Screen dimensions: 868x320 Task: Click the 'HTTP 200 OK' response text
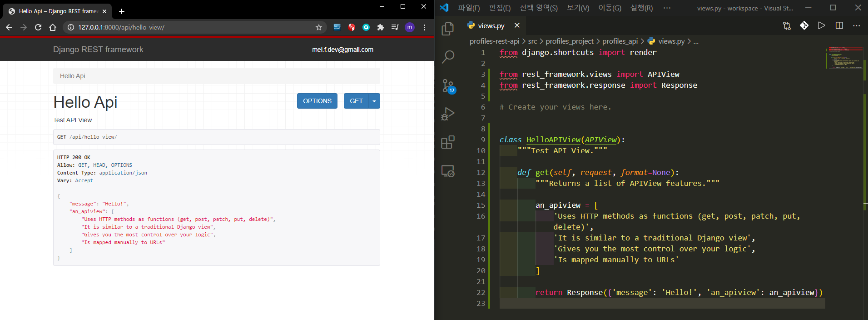coord(74,157)
